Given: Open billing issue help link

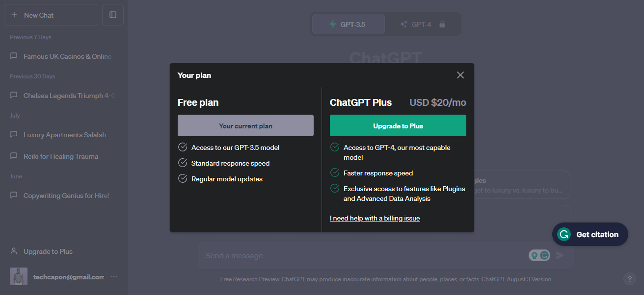Looking at the screenshot, I should tap(375, 218).
